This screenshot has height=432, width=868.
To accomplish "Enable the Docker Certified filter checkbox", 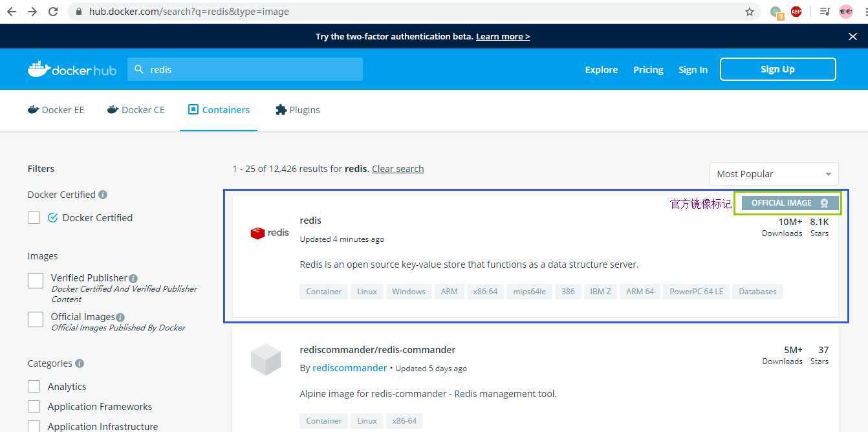I will point(34,218).
